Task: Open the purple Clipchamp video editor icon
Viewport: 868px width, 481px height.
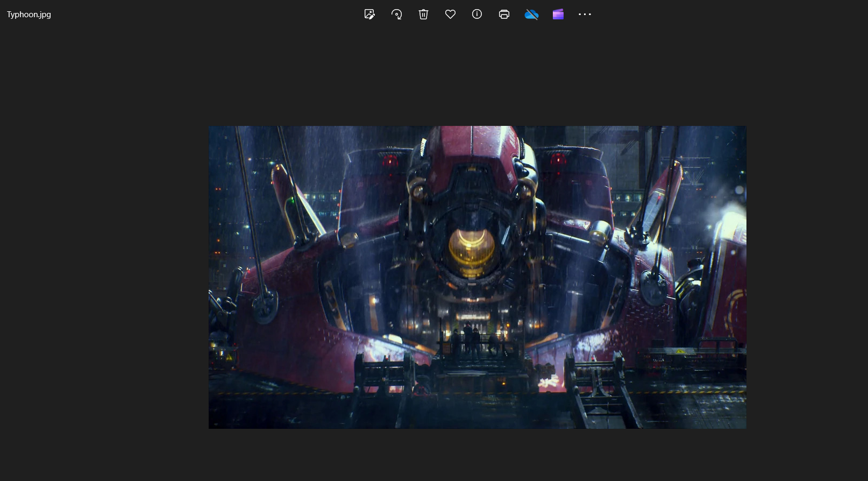Action: point(558,15)
